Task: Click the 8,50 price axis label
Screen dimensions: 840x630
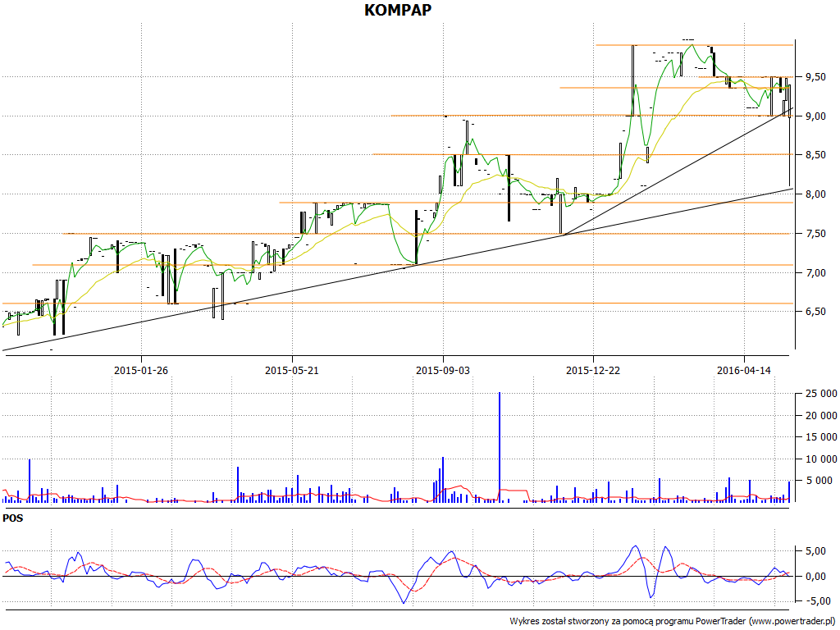Action: (x=815, y=155)
